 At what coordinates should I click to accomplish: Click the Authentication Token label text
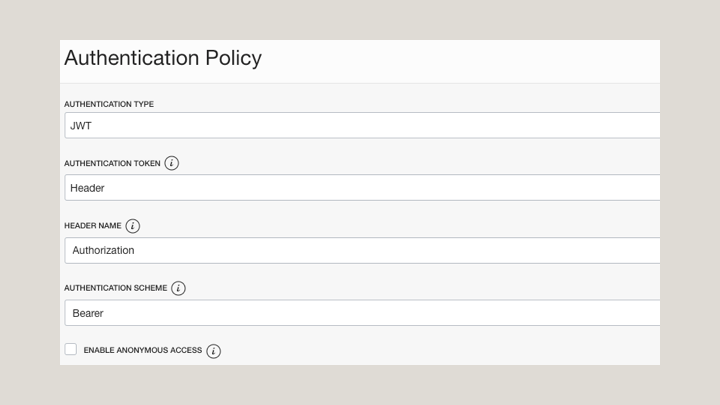click(111, 163)
